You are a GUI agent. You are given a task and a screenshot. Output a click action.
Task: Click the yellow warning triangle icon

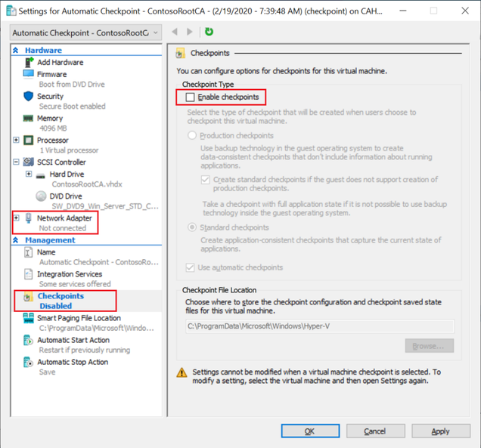coord(182,372)
